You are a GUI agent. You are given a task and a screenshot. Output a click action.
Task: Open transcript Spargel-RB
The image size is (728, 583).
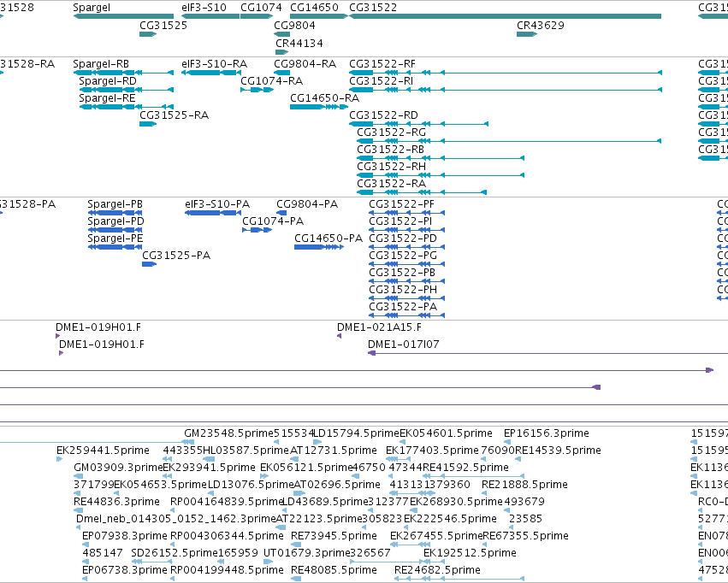coord(101,64)
